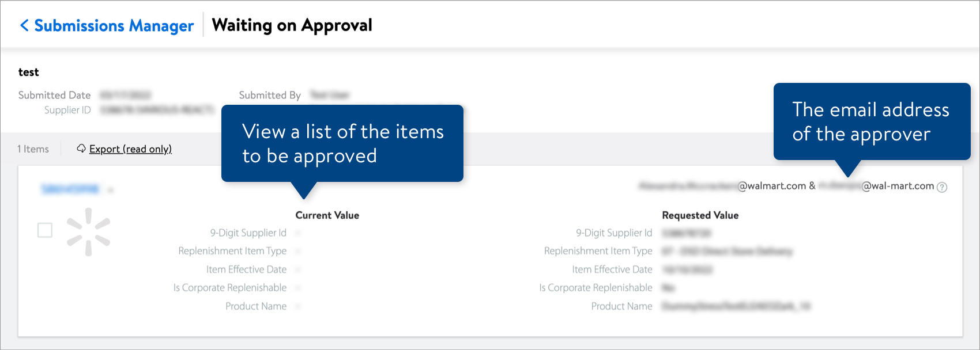
Task: Select the submission title test
Action: (28, 72)
